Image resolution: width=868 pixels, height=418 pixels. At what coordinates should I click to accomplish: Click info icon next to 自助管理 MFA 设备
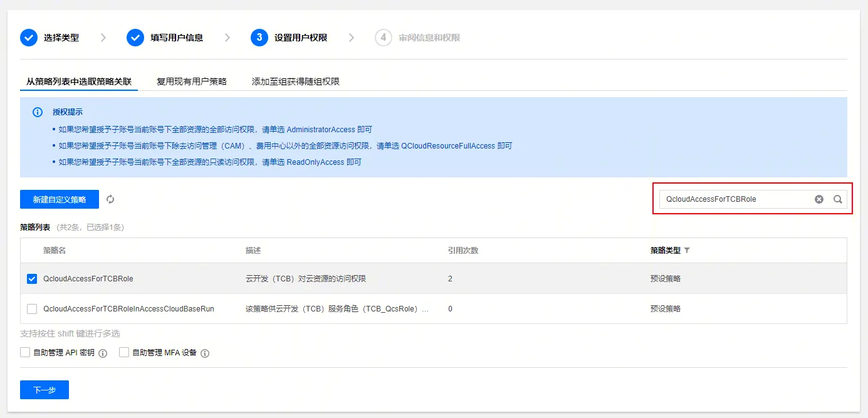[205, 353]
